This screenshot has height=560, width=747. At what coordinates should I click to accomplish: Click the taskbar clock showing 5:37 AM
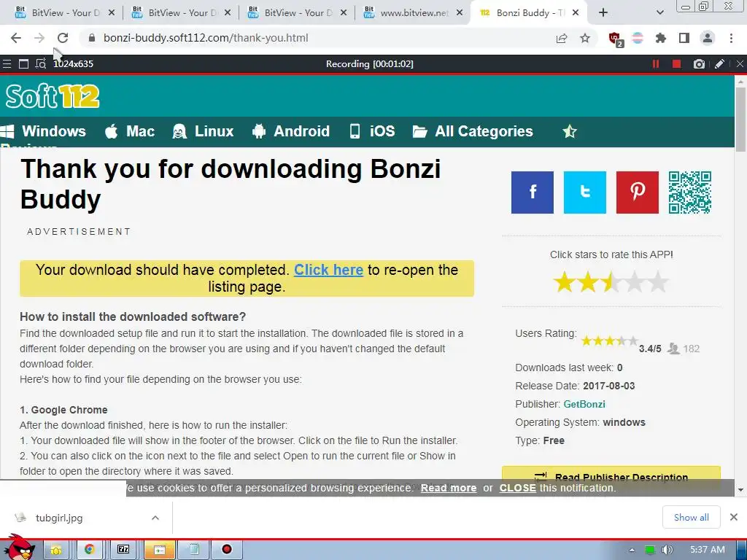point(708,550)
